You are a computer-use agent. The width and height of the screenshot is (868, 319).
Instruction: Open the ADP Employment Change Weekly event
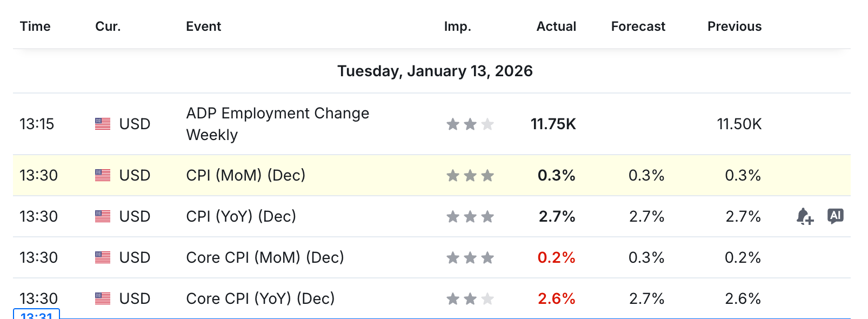click(x=277, y=124)
